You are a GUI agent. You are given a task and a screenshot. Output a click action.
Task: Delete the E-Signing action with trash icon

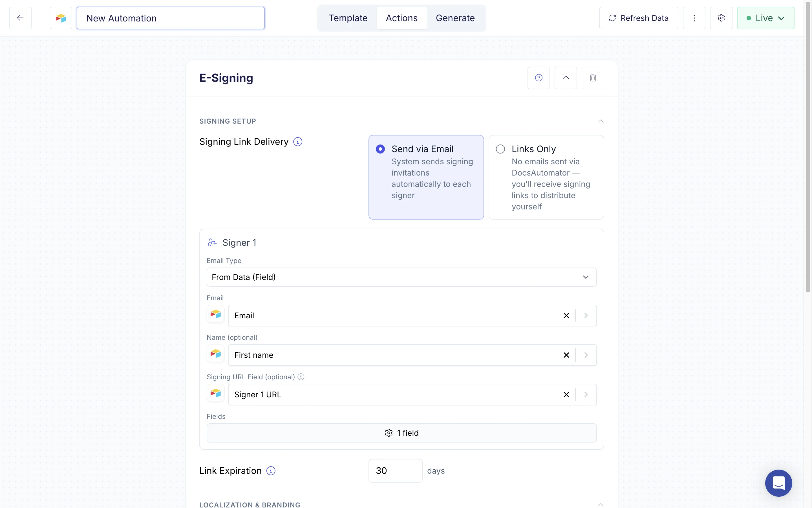(x=593, y=78)
